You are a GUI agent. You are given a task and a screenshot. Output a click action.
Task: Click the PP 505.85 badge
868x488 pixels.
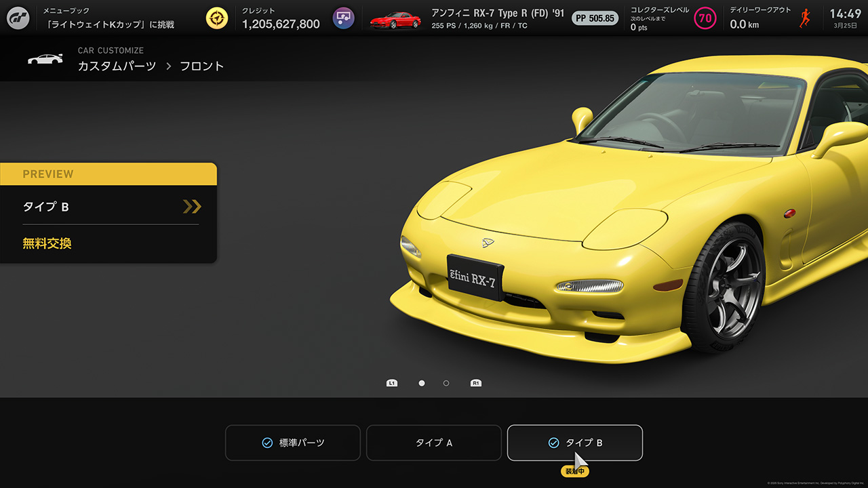pos(594,18)
